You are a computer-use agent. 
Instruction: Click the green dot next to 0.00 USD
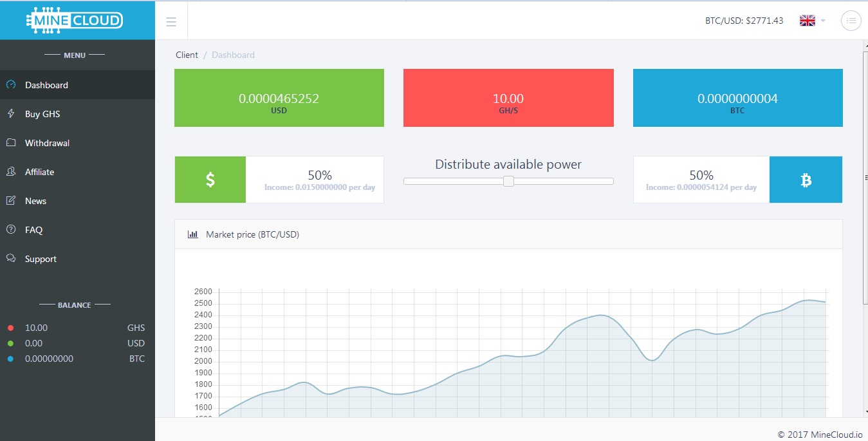coord(10,343)
